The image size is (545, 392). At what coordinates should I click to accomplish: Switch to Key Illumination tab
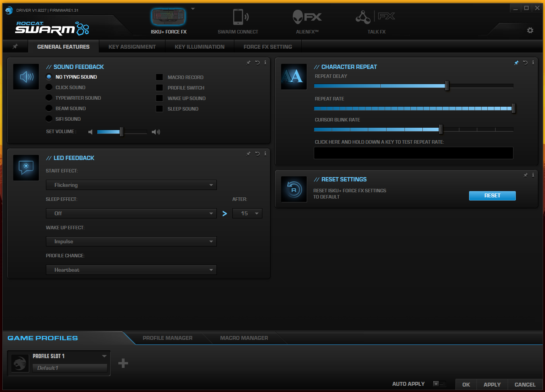pos(200,47)
